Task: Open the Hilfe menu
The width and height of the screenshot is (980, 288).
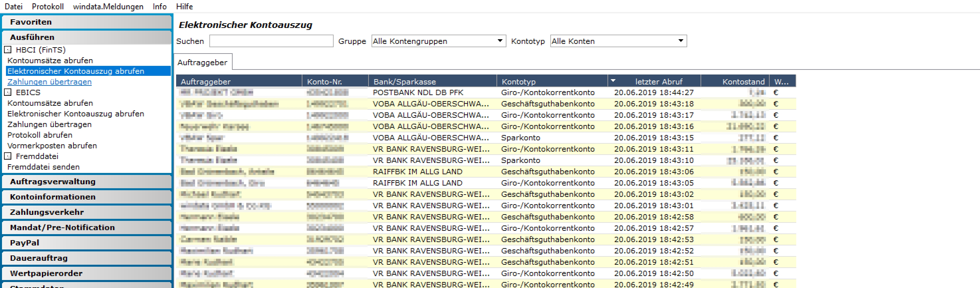Action: 184,6
